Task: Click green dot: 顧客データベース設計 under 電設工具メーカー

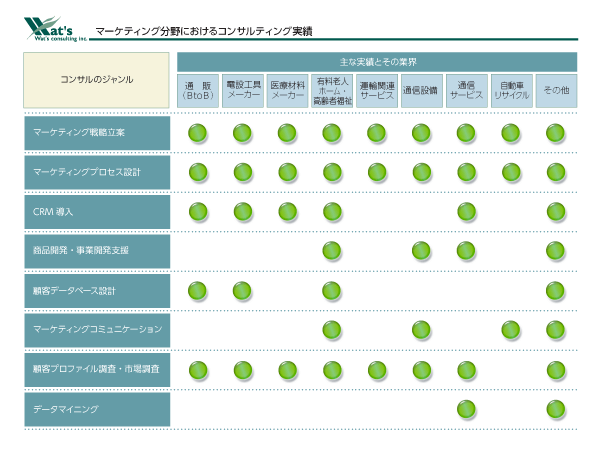Action: point(242,291)
